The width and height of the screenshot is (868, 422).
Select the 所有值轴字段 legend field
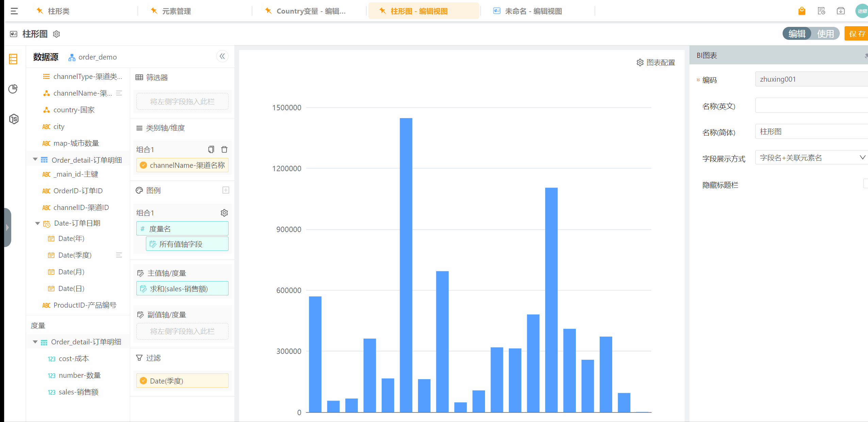coord(187,244)
